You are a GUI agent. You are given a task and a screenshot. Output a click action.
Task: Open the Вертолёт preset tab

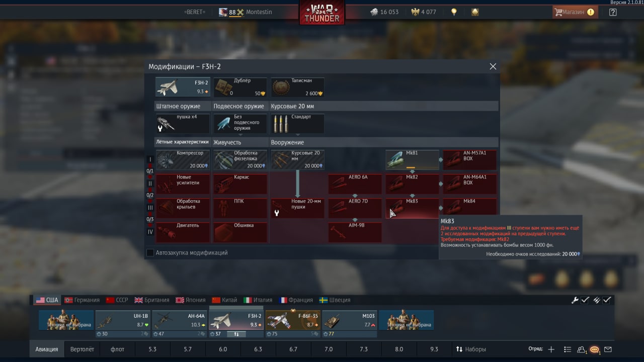click(x=82, y=349)
